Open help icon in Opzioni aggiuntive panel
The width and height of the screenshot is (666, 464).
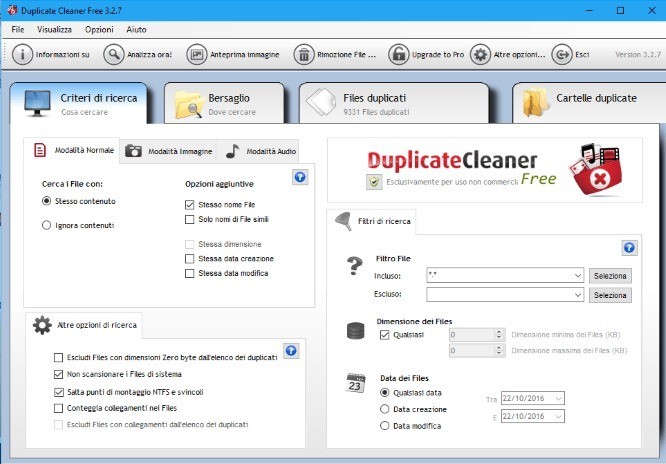(300, 177)
